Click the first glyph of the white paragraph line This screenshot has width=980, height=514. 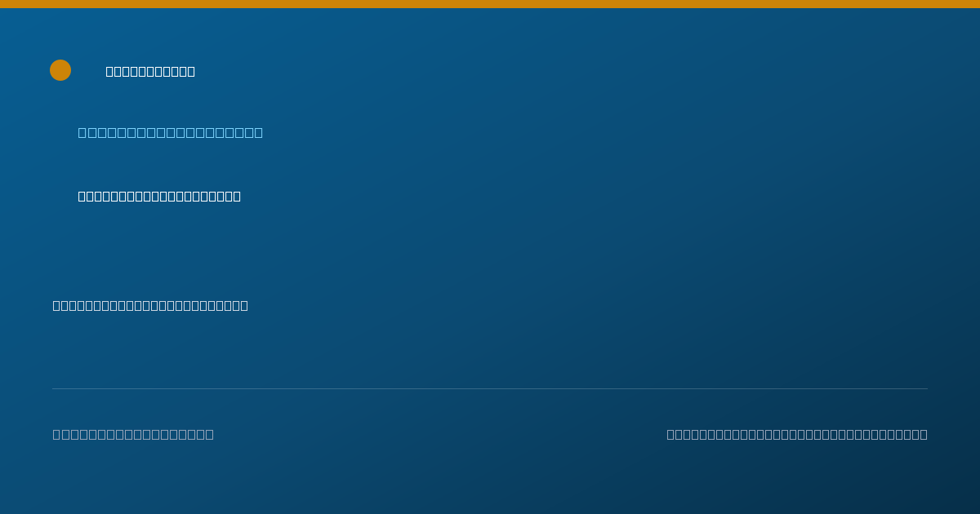pos(57,305)
